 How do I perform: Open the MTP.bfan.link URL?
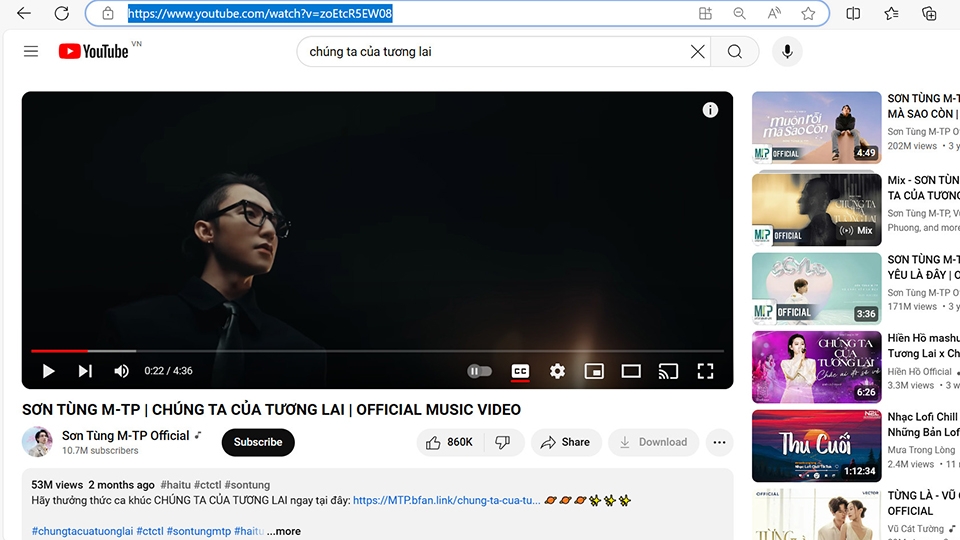446,500
